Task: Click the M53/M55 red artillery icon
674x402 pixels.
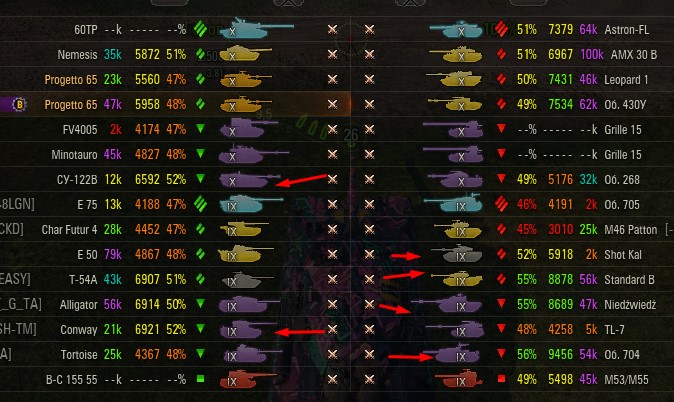Action: click(x=458, y=379)
